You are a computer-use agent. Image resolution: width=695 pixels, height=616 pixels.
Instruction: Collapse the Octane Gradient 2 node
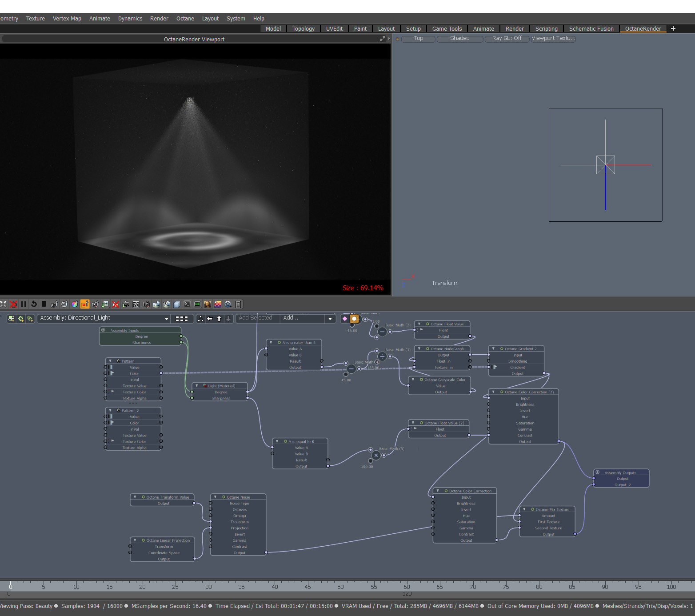[x=493, y=348]
